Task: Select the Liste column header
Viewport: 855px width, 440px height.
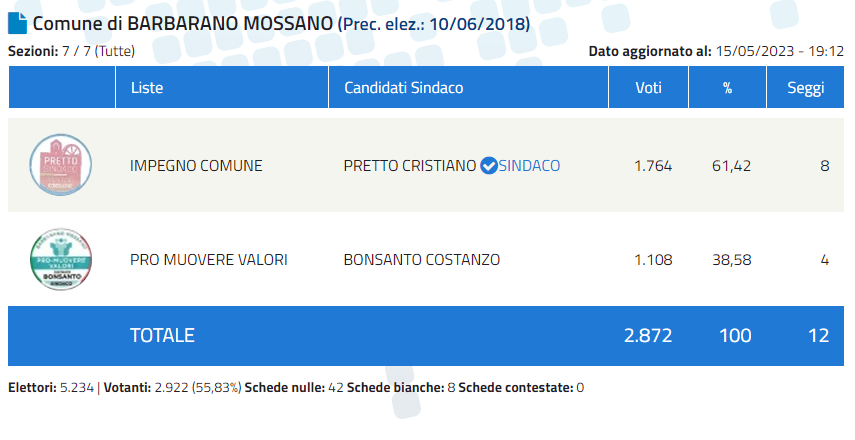Action: point(222,87)
